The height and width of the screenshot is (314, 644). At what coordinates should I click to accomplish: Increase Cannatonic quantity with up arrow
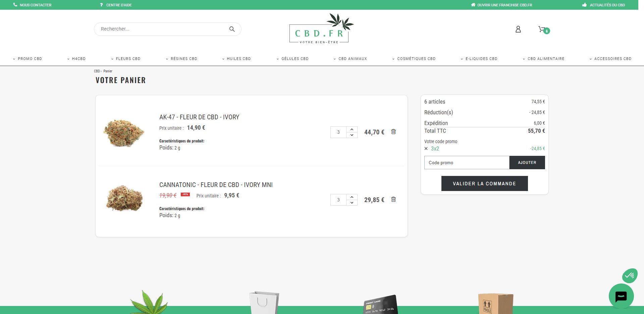tap(352, 197)
